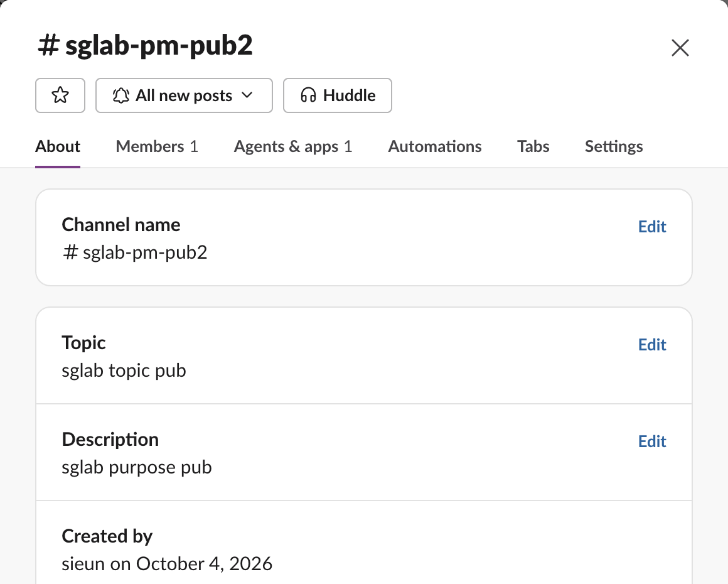Edit the Topic field
This screenshot has width=728, height=584.
[x=652, y=345]
